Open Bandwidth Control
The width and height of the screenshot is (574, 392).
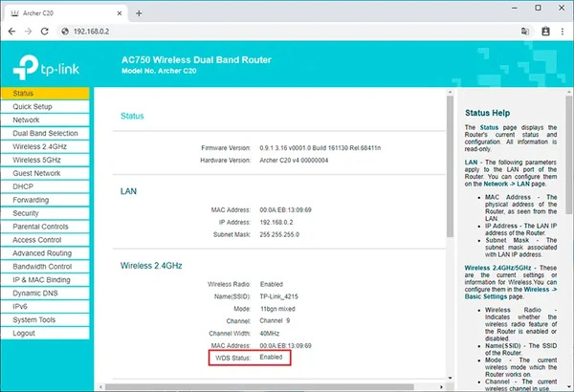[x=45, y=267]
